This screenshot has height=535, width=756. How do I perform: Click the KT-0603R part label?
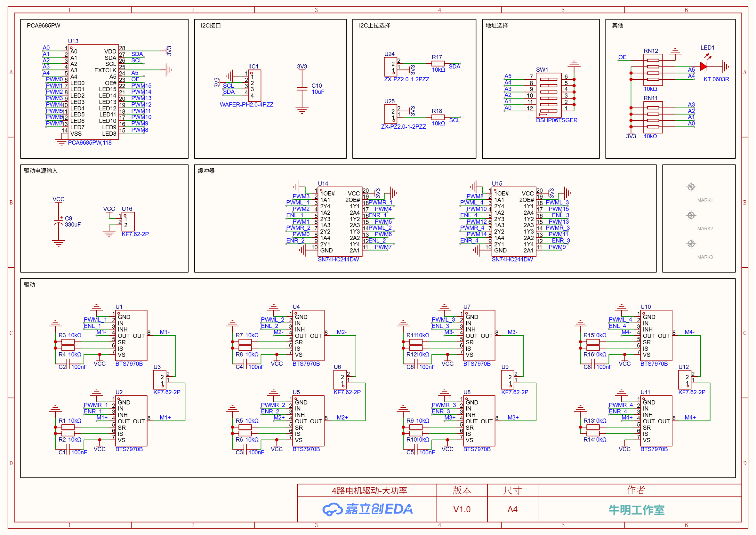[x=716, y=79]
